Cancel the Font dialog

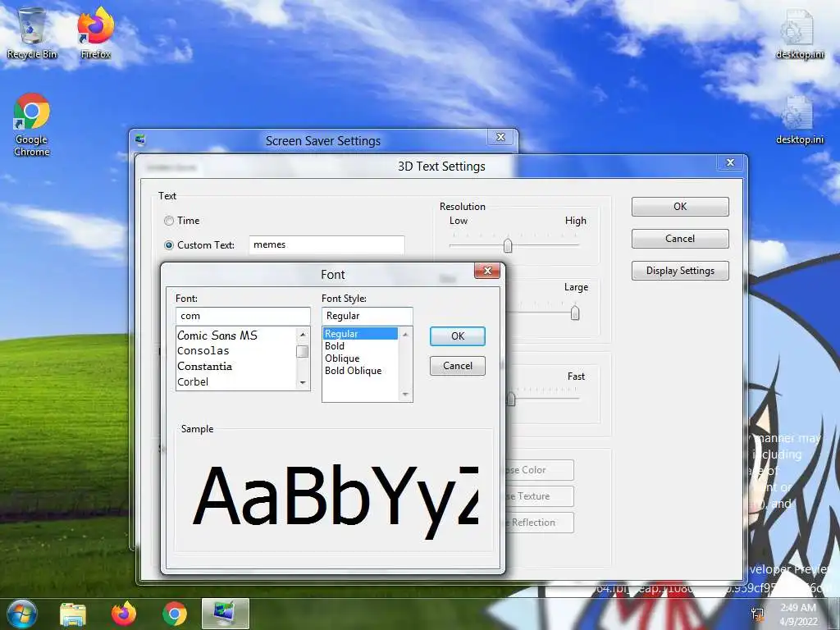tap(458, 366)
